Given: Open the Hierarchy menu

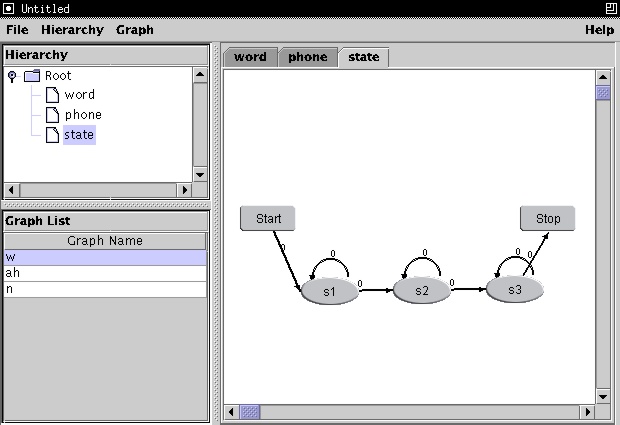Looking at the screenshot, I should pyautogui.click(x=72, y=30).
